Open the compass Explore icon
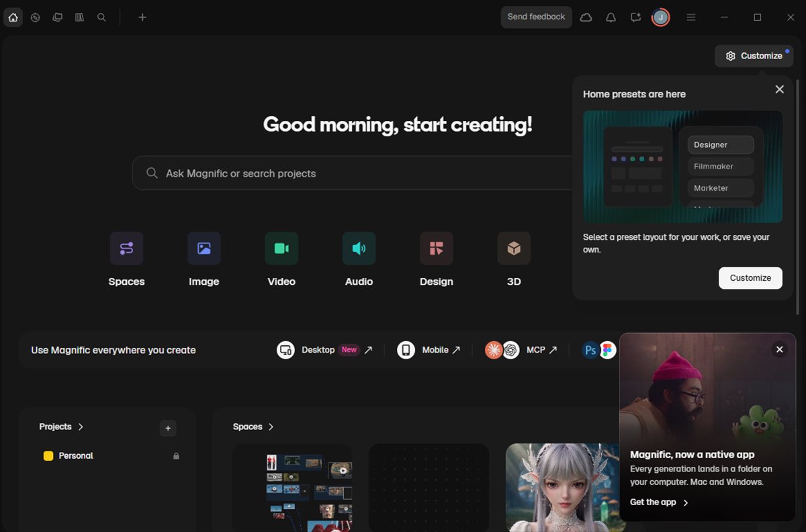806x532 pixels. pyautogui.click(x=36, y=17)
